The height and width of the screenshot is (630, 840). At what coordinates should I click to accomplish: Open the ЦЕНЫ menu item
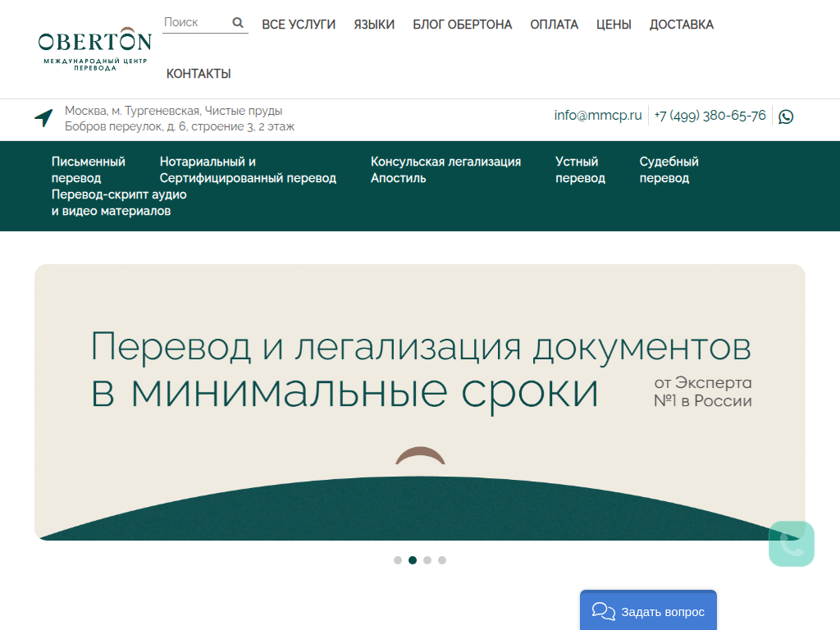point(613,24)
